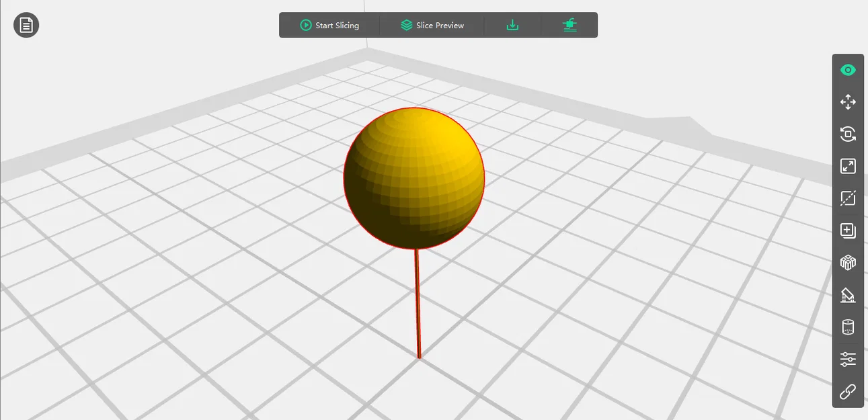Open the cylinder support tool
This screenshot has height=420, width=868.
click(x=848, y=327)
